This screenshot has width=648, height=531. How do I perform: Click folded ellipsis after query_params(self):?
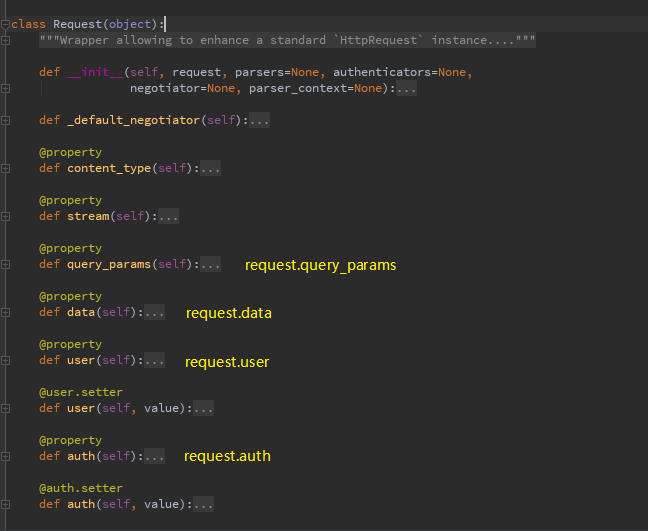[x=210, y=264]
